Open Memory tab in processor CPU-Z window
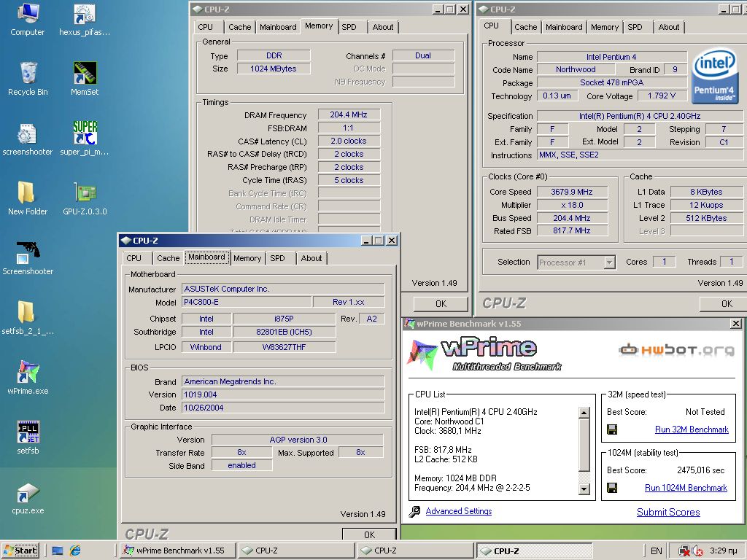The image size is (747, 560). click(x=605, y=27)
